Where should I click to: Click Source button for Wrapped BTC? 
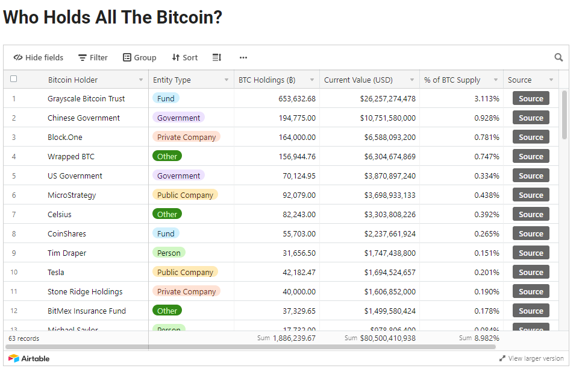(531, 156)
